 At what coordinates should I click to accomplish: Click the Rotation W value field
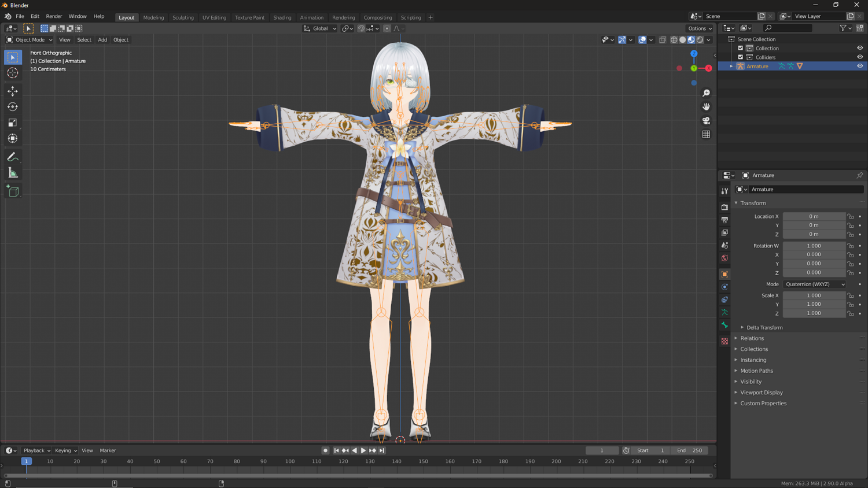click(x=814, y=246)
